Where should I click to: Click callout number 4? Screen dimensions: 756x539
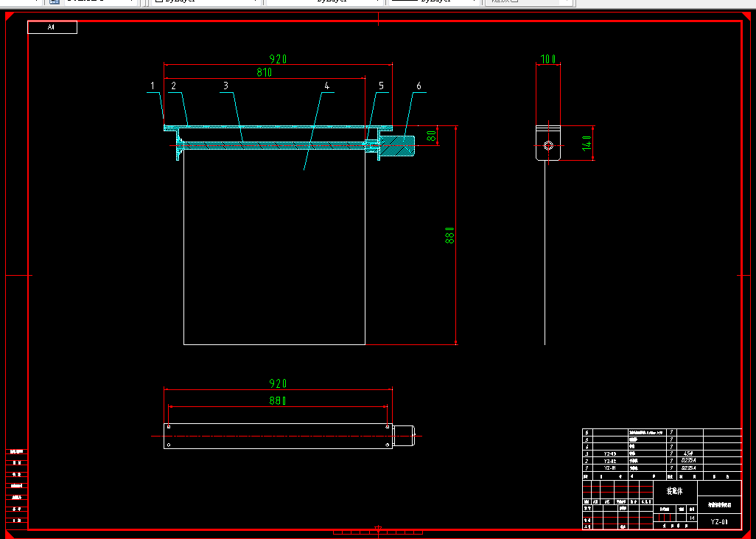click(x=327, y=86)
